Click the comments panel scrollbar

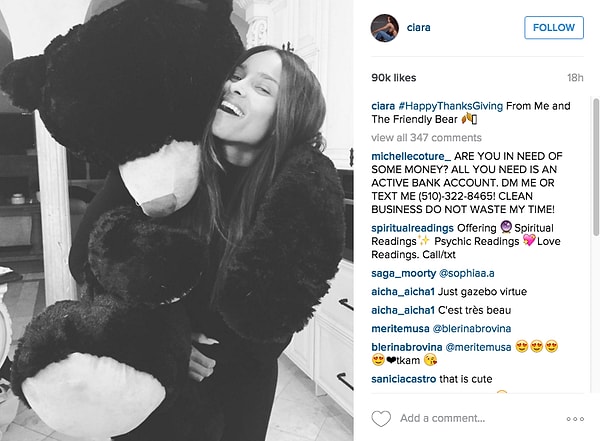pyautogui.click(x=596, y=167)
